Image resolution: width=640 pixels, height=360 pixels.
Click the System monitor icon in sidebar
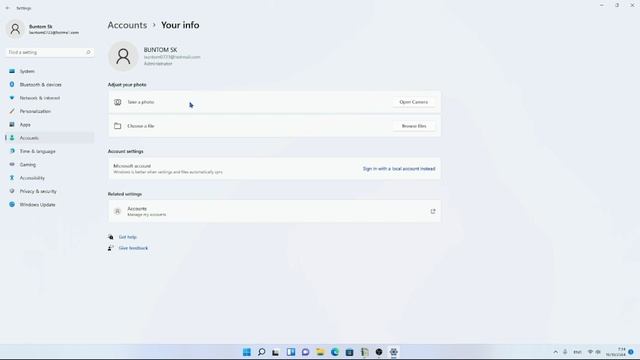tap(12, 71)
